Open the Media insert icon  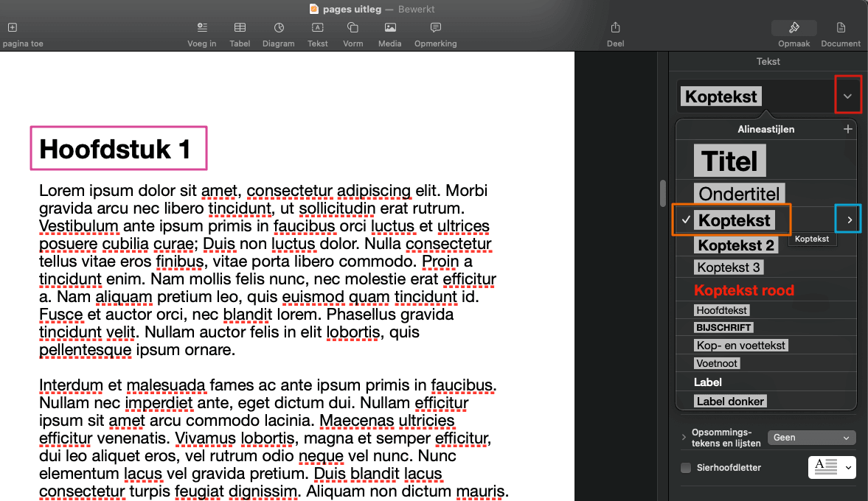tap(389, 27)
